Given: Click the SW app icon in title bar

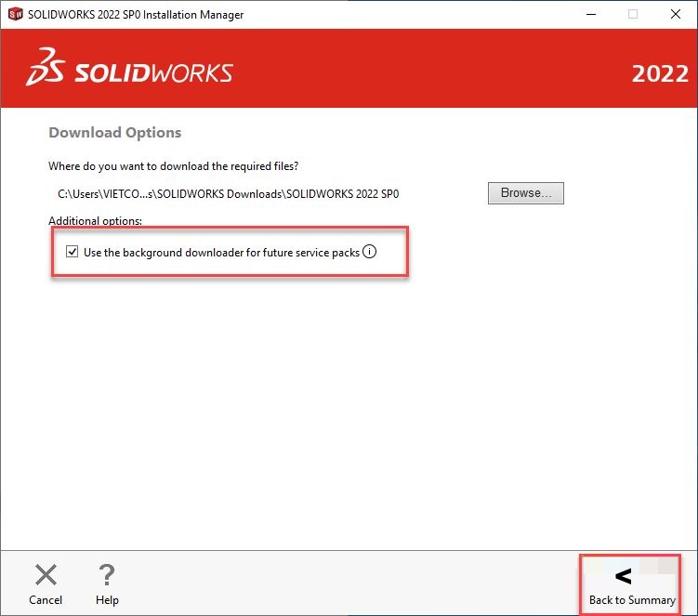Looking at the screenshot, I should pos(16,14).
